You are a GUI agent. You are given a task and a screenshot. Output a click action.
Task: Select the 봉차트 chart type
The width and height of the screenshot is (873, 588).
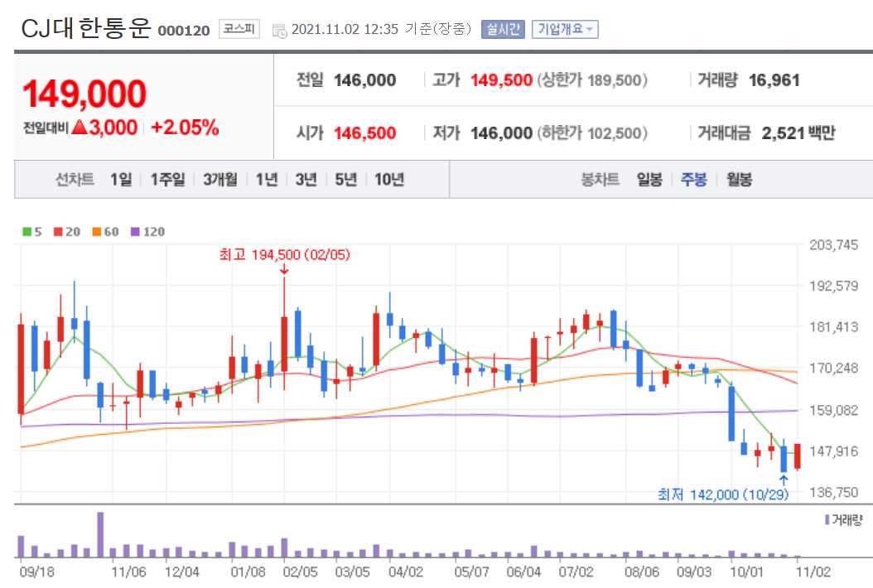[601, 179]
